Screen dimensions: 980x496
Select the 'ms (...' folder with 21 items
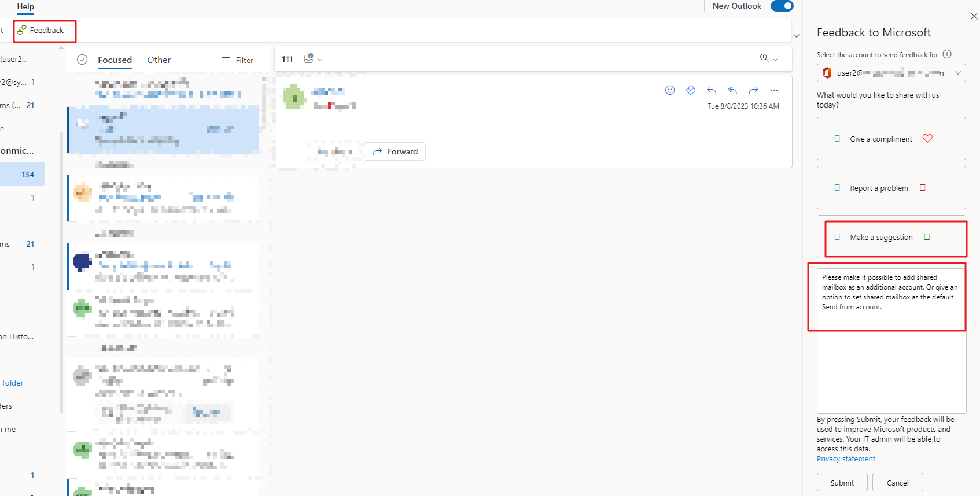coord(17,105)
